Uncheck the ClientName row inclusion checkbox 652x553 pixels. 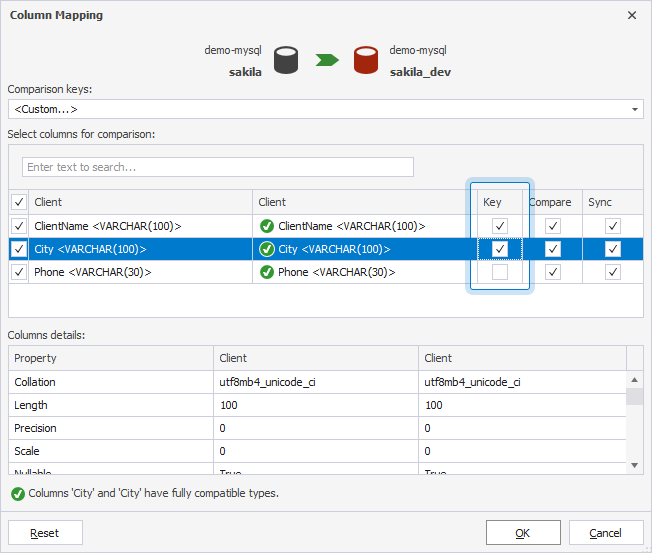coord(19,226)
